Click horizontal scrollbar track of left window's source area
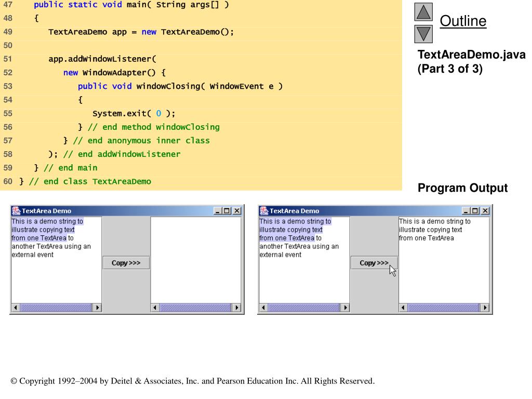Screen dimensions: 532x399 coord(56,308)
